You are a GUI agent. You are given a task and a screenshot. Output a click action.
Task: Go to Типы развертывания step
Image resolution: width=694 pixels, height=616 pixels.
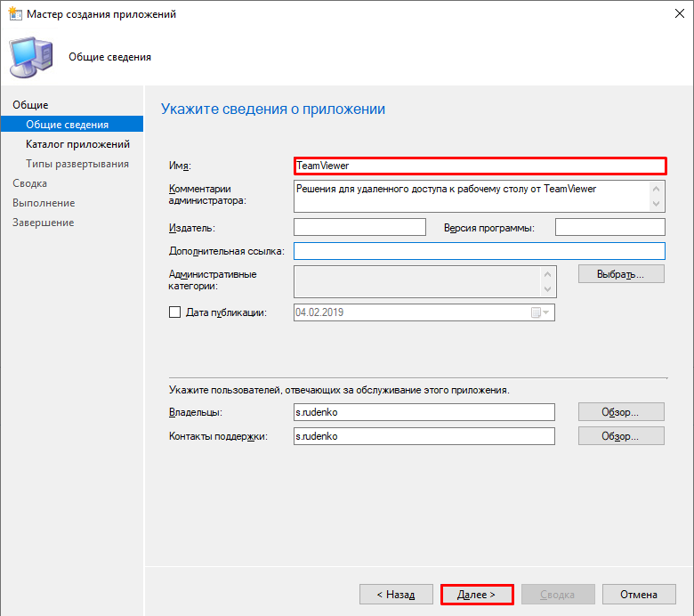click(x=77, y=164)
